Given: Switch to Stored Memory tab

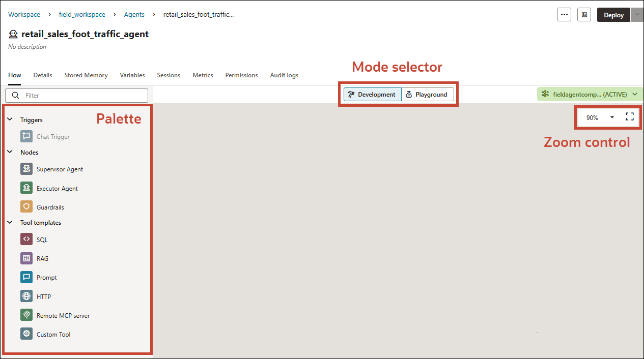Looking at the screenshot, I should tap(86, 75).
